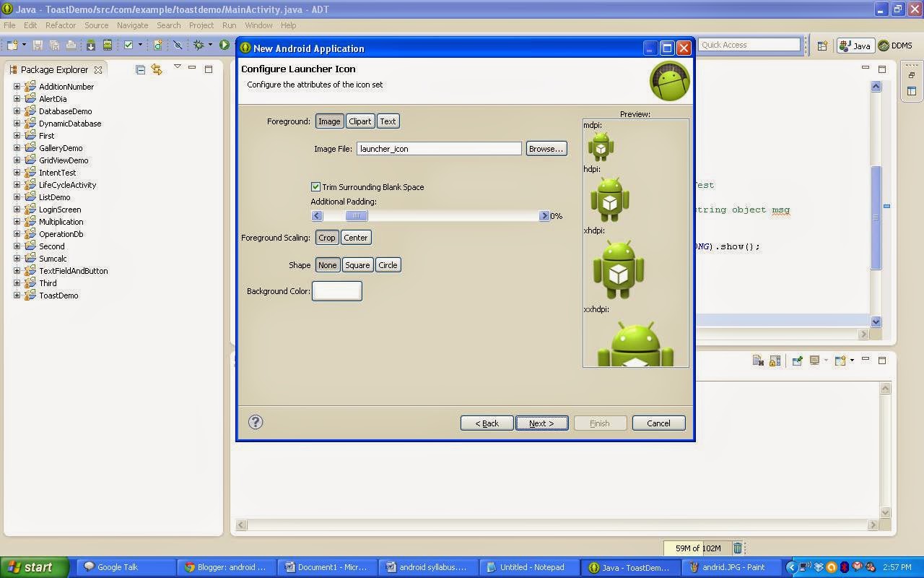Uncheck Trim Surrounding Blank Space
The height and width of the screenshot is (578, 924).
(315, 186)
